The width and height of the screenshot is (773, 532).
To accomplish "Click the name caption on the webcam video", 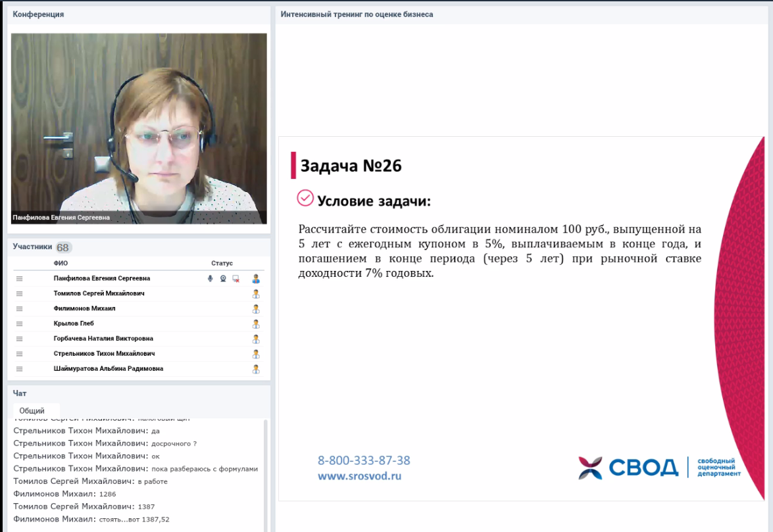I will click(x=61, y=217).
